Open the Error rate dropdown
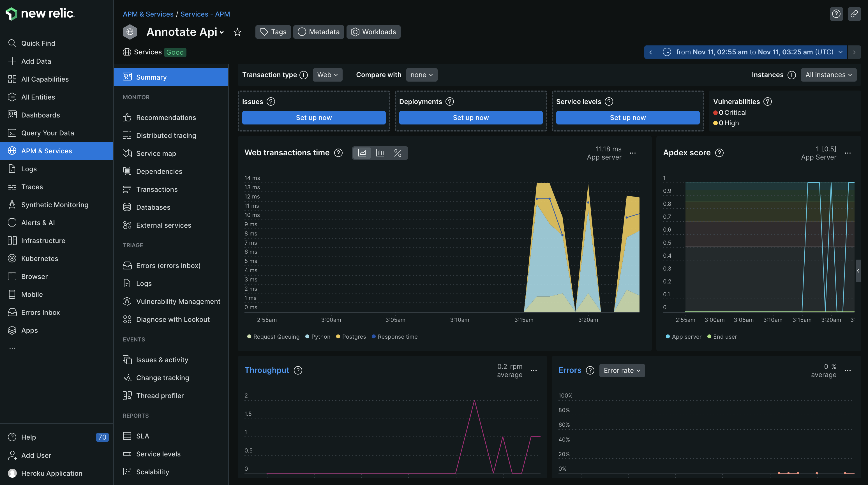The height and width of the screenshot is (485, 868). [622, 370]
